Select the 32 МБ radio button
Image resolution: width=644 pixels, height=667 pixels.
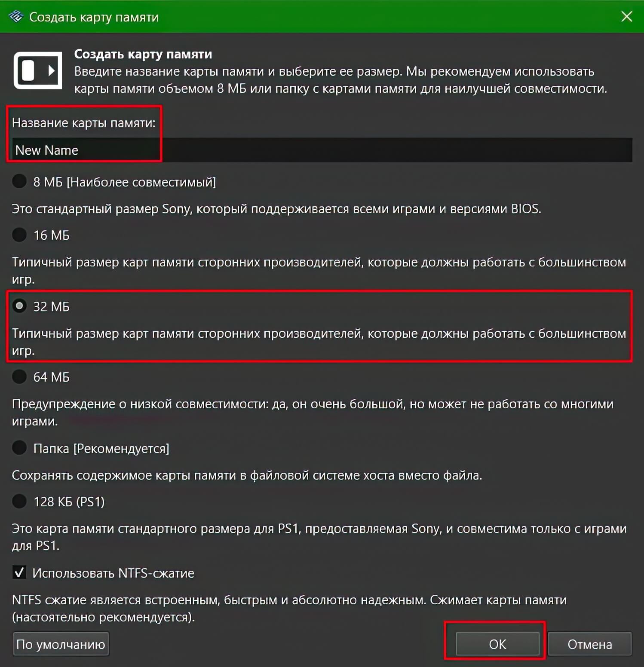(19, 307)
